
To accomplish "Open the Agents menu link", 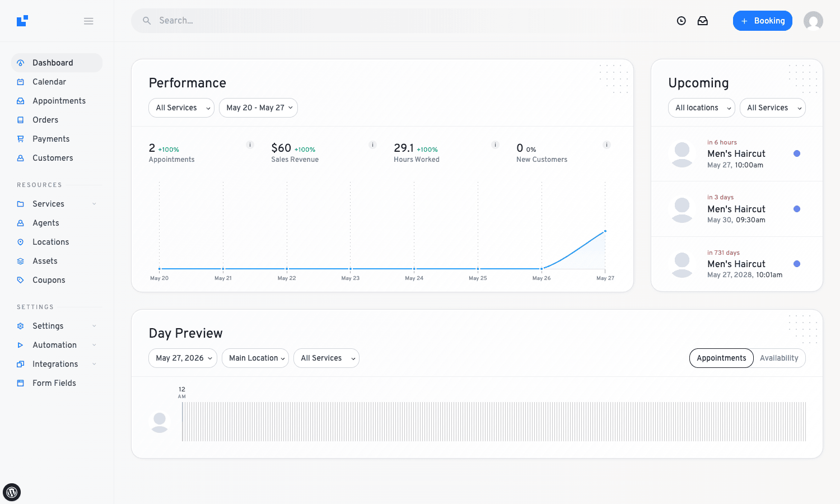I will [x=57, y=223].
